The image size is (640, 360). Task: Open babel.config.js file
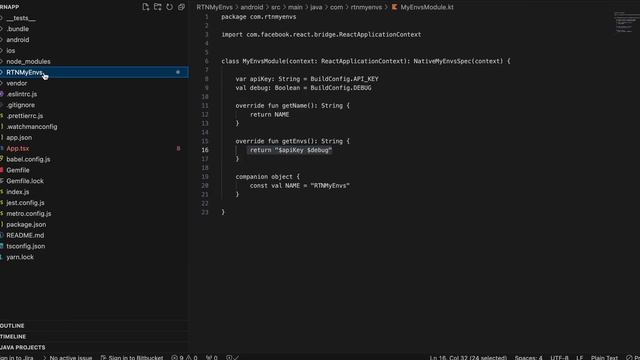coord(28,159)
